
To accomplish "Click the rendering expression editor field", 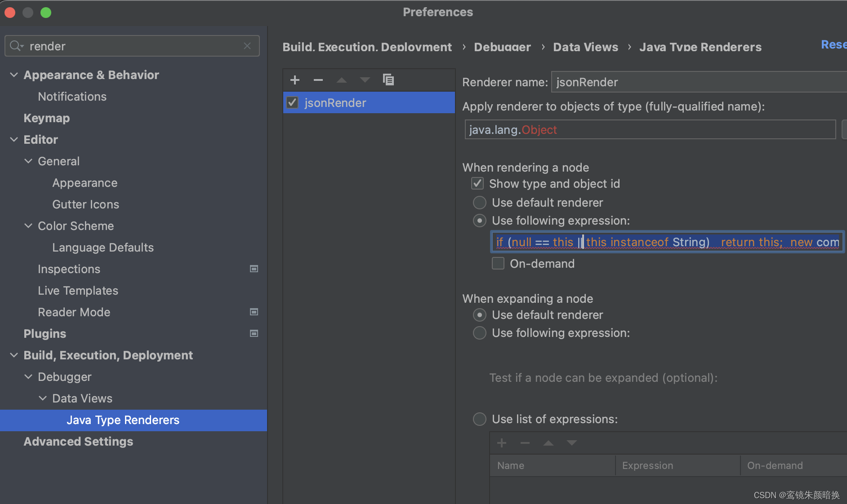I will pyautogui.click(x=668, y=242).
